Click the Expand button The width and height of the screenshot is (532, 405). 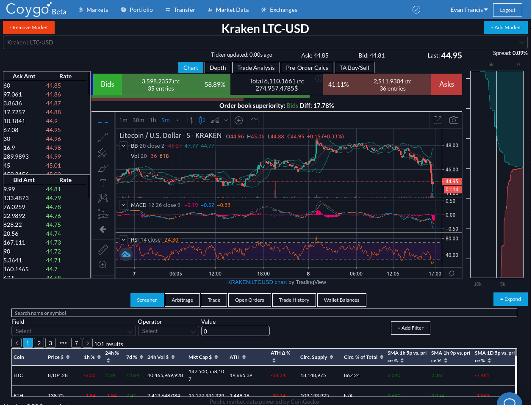pos(510,299)
